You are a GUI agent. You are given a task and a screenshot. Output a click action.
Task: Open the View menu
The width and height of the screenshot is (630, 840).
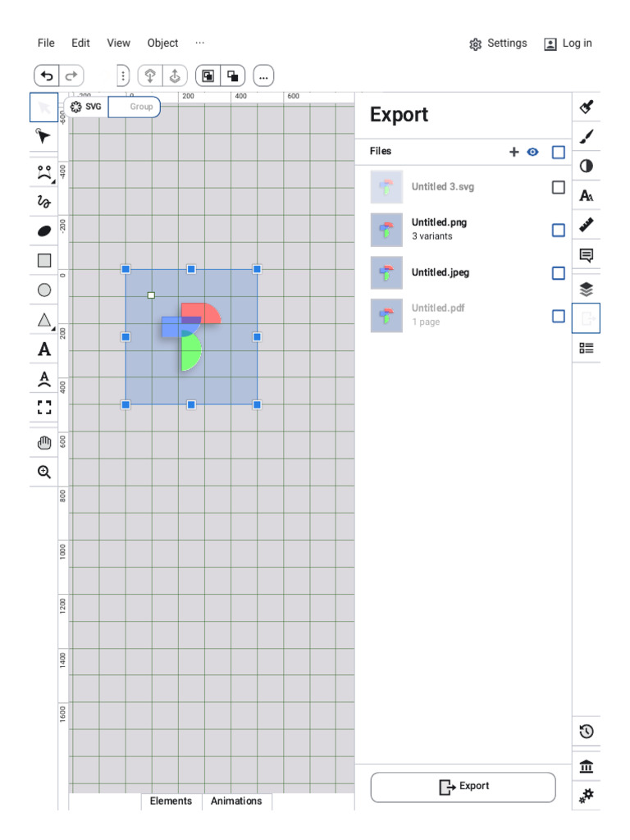coord(118,43)
